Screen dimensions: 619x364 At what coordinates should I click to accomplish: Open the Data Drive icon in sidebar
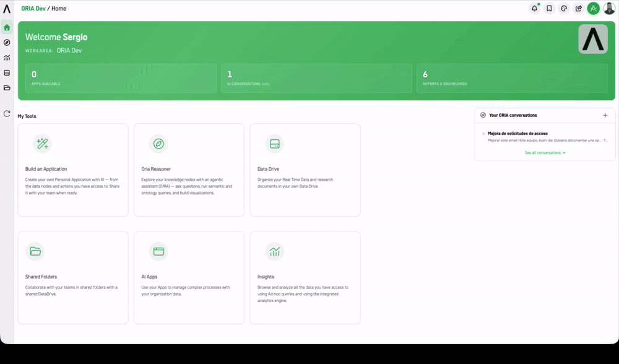7,72
